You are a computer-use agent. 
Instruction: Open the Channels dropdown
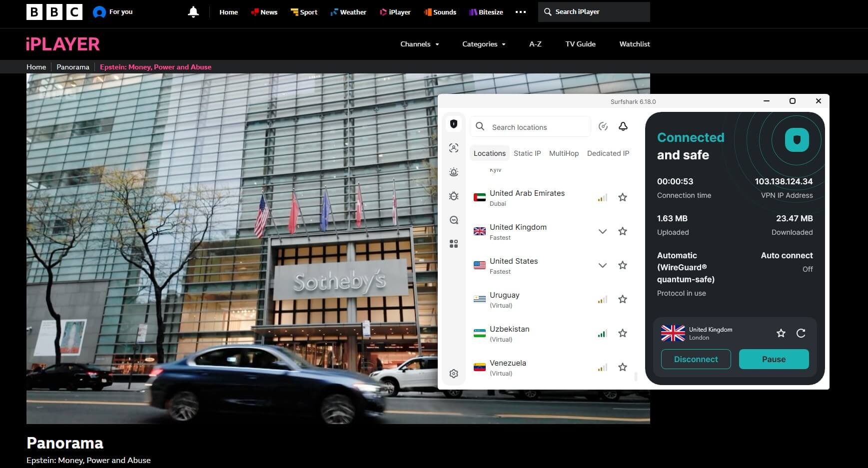click(x=420, y=44)
